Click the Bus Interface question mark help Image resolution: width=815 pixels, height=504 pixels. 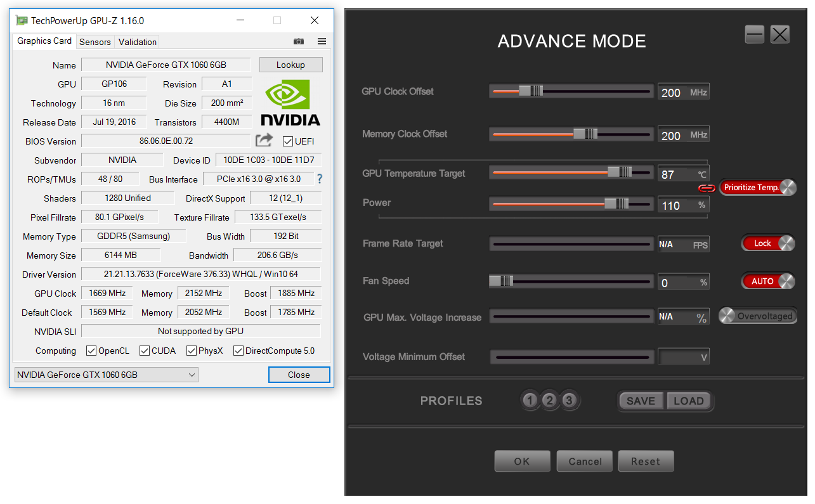(320, 179)
